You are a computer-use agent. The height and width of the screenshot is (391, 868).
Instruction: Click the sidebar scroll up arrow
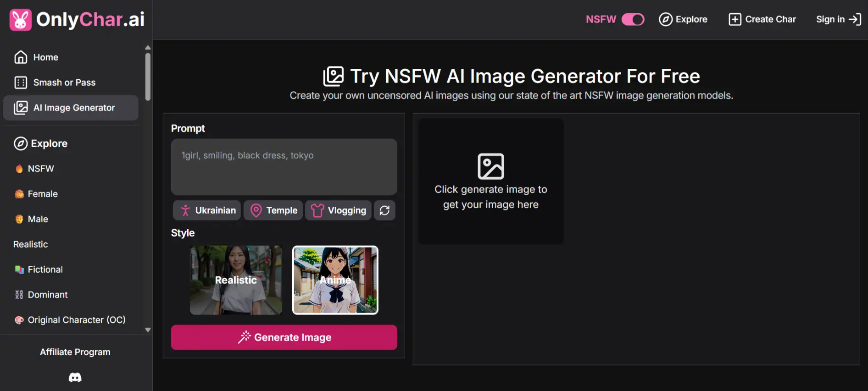click(148, 48)
